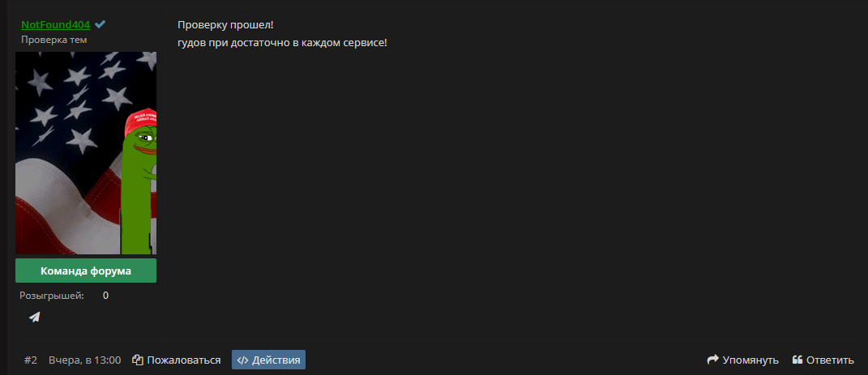
Task: Click the line гудов при достаточно в каждом сервисе
Action: tap(282, 43)
